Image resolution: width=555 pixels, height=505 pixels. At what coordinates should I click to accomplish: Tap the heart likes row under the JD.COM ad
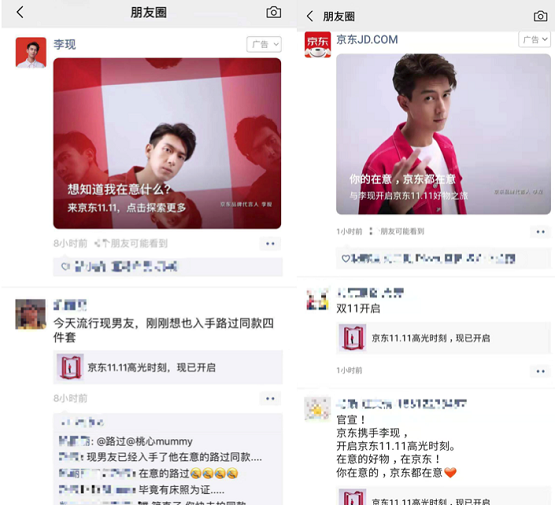tap(443, 259)
